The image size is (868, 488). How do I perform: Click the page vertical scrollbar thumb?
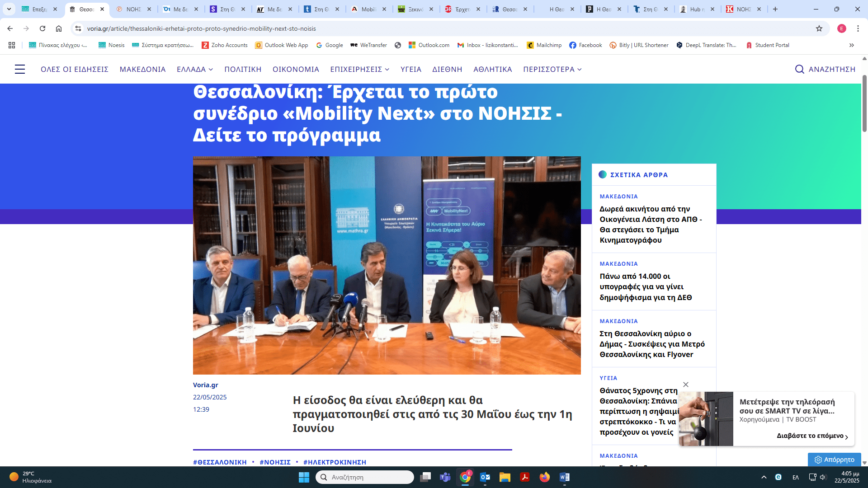tap(864, 104)
